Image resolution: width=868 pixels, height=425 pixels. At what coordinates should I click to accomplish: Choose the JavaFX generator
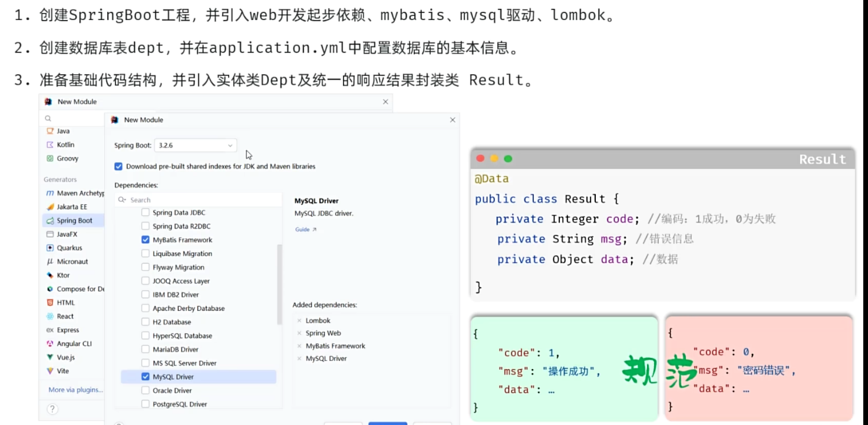point(62,234)
